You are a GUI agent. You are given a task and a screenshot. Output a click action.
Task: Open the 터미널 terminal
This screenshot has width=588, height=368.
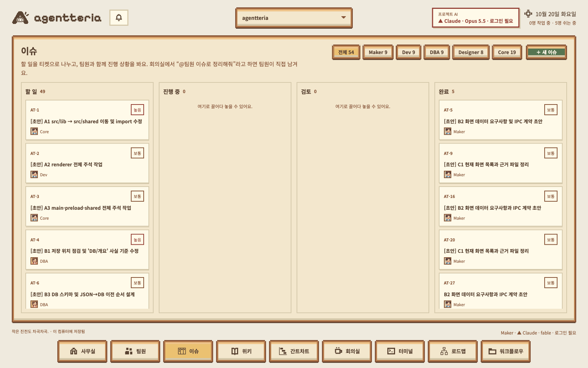coord(400,351)
